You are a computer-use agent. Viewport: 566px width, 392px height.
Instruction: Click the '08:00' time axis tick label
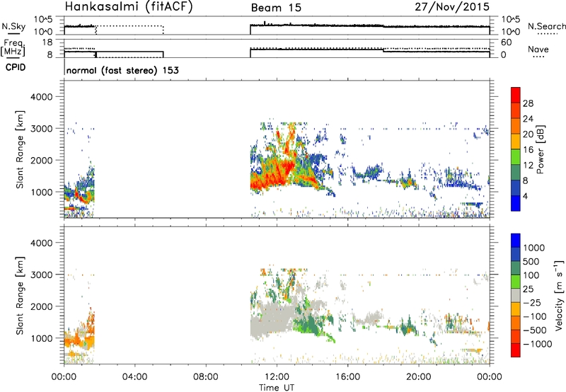[x=206, y=377]
